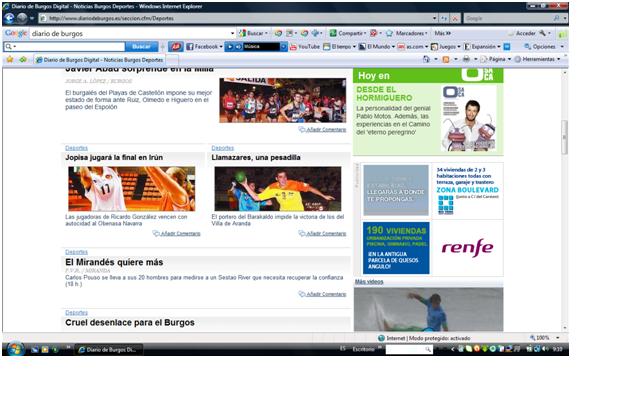Click Más videos link
640x400 pixels.
[369, 282]
